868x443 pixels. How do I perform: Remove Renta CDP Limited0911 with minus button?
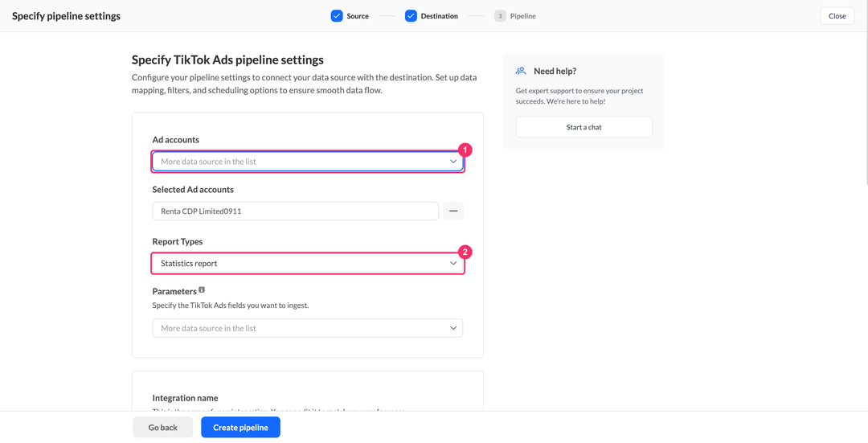(453, 211)
